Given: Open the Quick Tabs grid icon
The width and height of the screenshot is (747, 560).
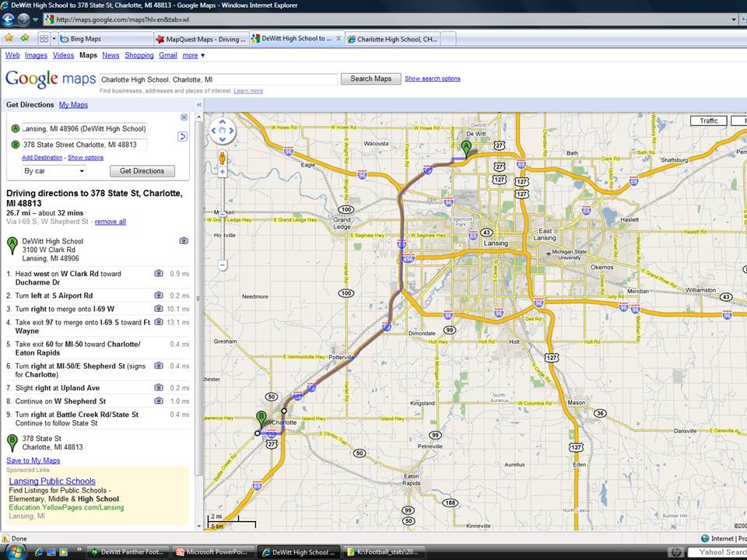Looking at the screenshot, I should 44,39.
